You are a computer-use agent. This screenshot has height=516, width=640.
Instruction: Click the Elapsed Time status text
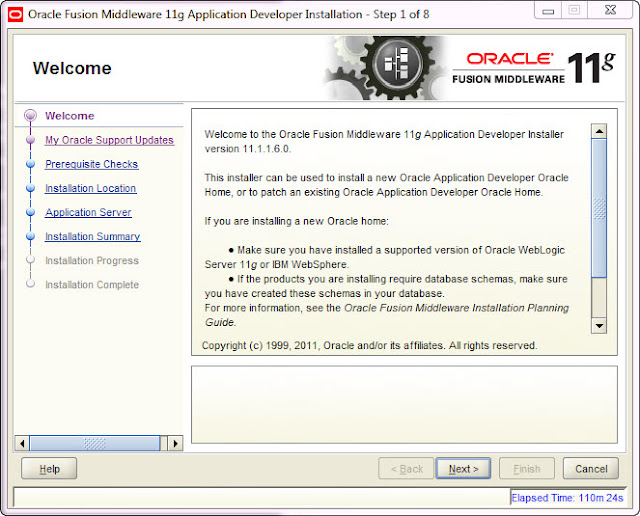coord(567,498)
